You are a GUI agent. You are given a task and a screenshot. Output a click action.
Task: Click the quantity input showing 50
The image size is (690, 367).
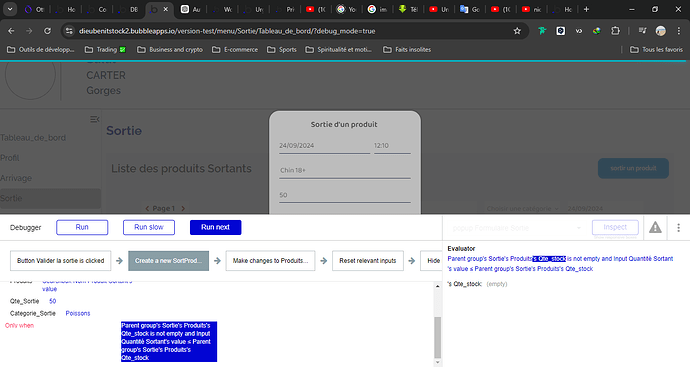[x=345, y=195]
